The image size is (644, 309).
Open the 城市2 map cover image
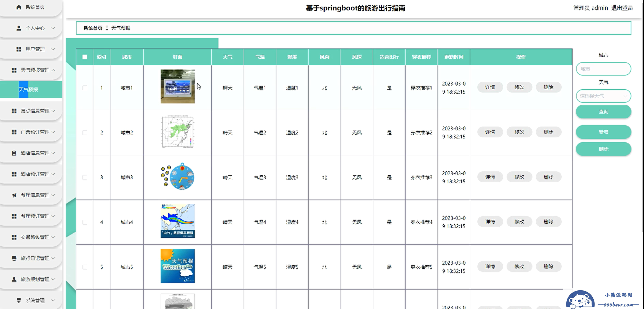pos(177,132)
